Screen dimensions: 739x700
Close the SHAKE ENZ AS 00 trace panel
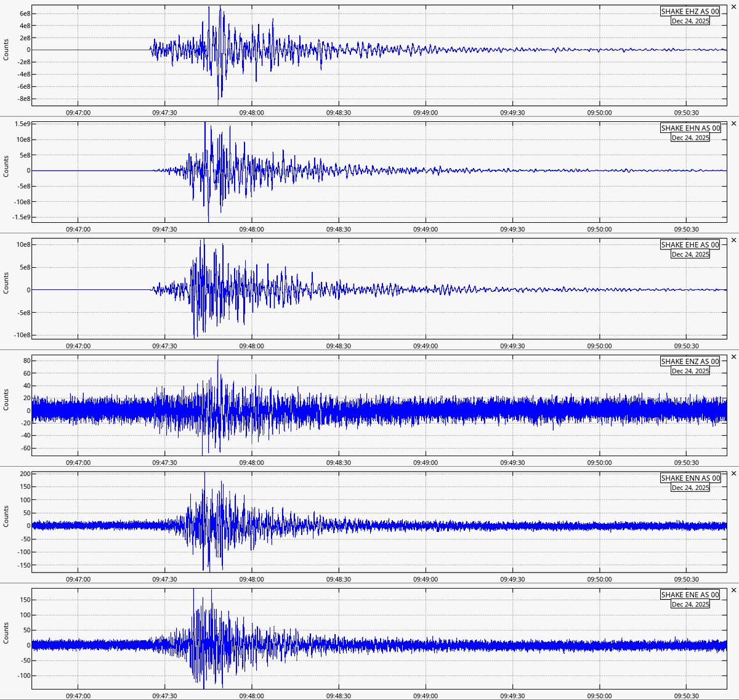(x=733, y=357)
